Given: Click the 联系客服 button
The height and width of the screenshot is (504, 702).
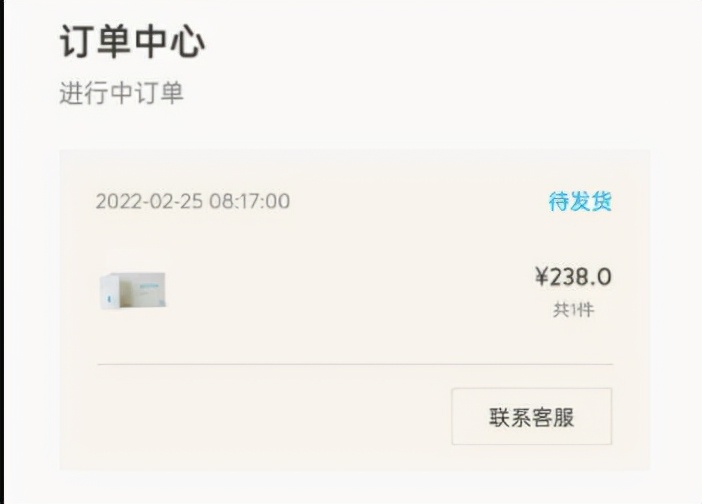Looking at the screenshot, I should (x=531, y=416).
